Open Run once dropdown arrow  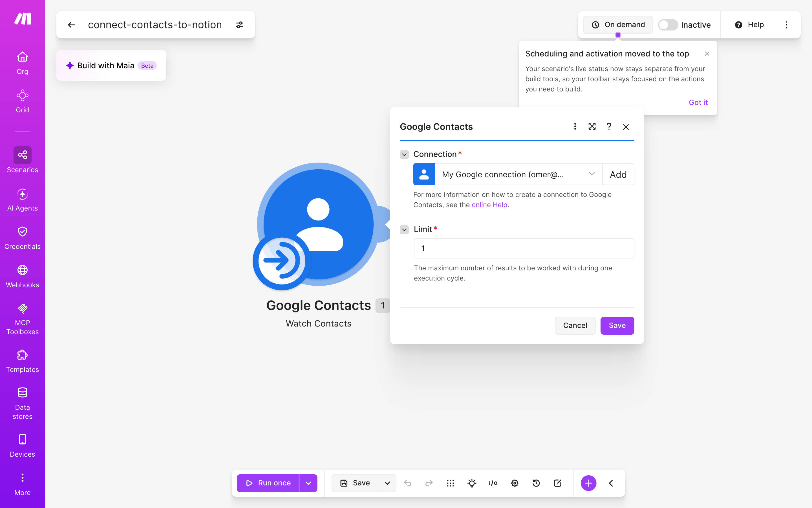click(x=308, y=483)
